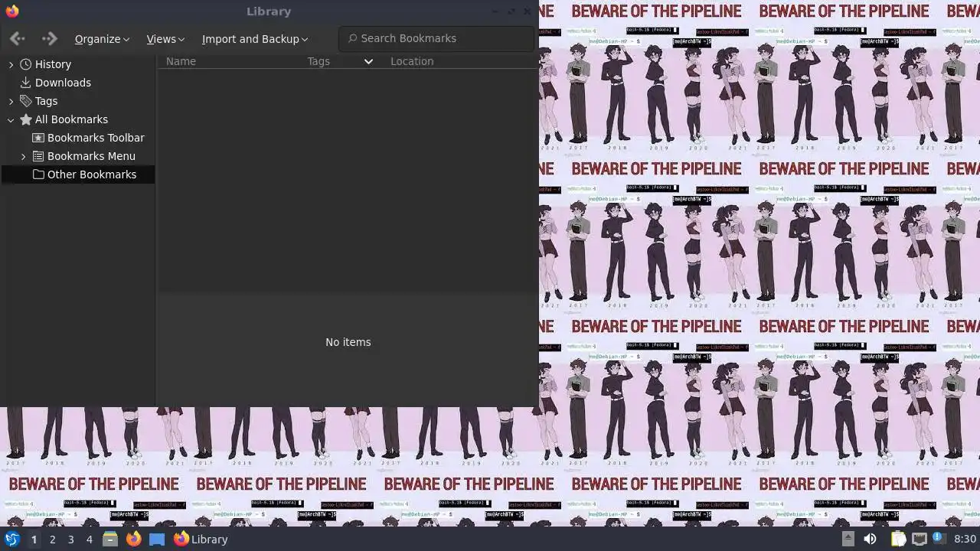Open the network status tray icon
This screenshot has width=980, height=551.
[920, 539]
